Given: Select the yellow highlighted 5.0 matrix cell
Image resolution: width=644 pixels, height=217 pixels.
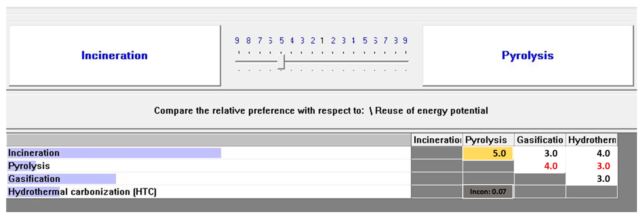Looking at the screenshot, I should (488, 153).
